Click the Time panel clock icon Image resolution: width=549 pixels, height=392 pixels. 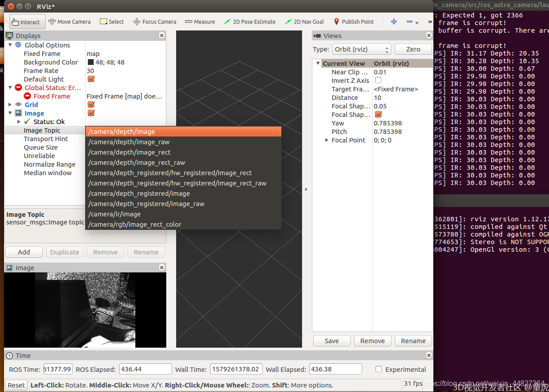(9, 355)
